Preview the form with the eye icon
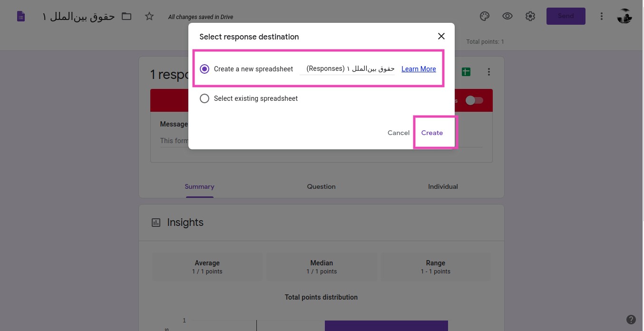Screen dimensions: 644x331 (x=507, y=16)
